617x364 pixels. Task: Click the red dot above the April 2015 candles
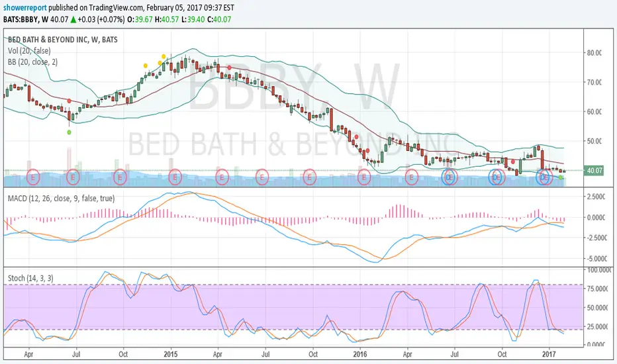click(x=230, y=68)
